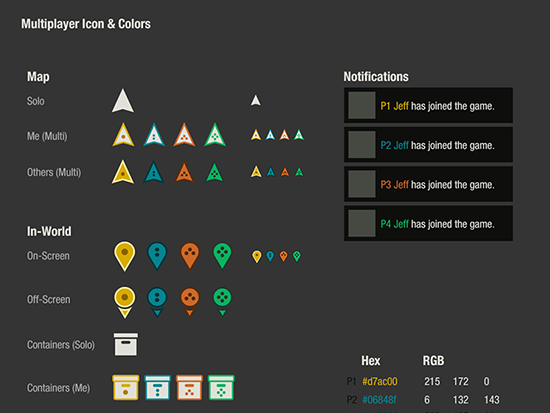Click the P1 red value 215

coord(432,381)
